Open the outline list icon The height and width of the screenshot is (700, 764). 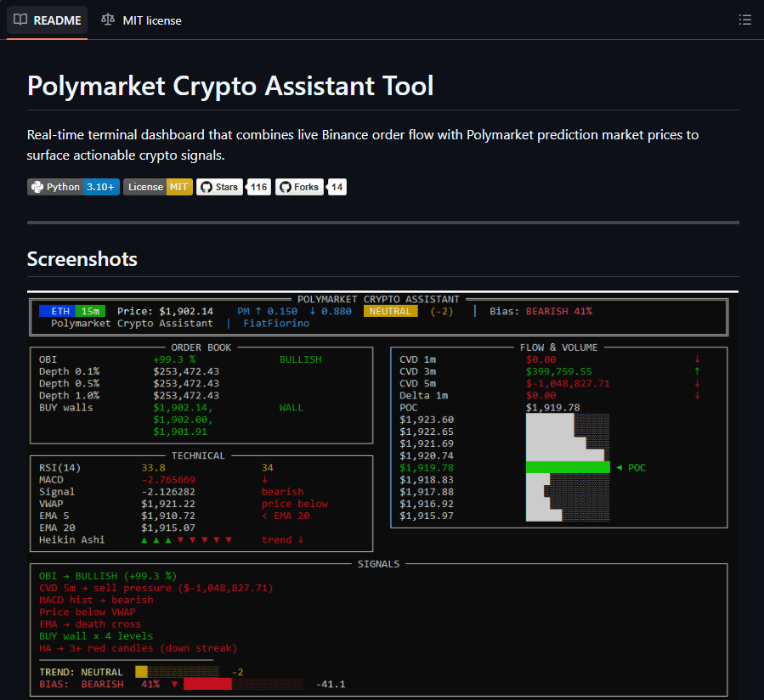point(744,20)
